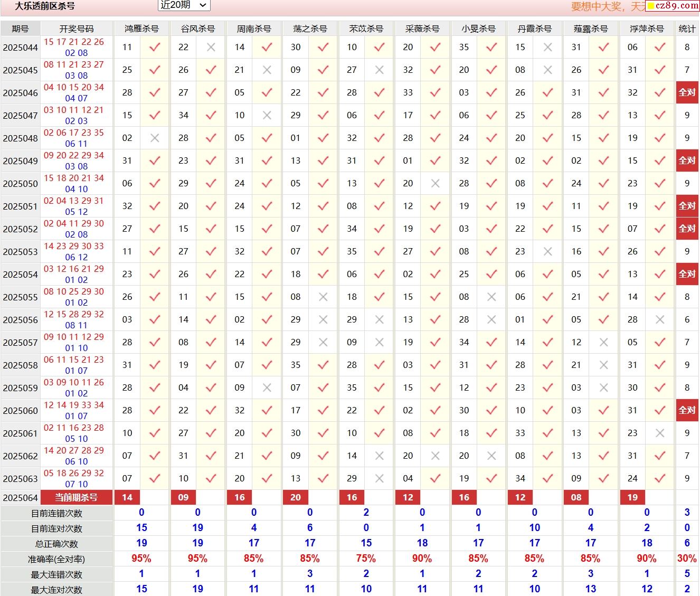This screenshot has height=596, width=700.
Task: Click the 采薇 X mark in row 2025062
Action: (x=436, y=456)
